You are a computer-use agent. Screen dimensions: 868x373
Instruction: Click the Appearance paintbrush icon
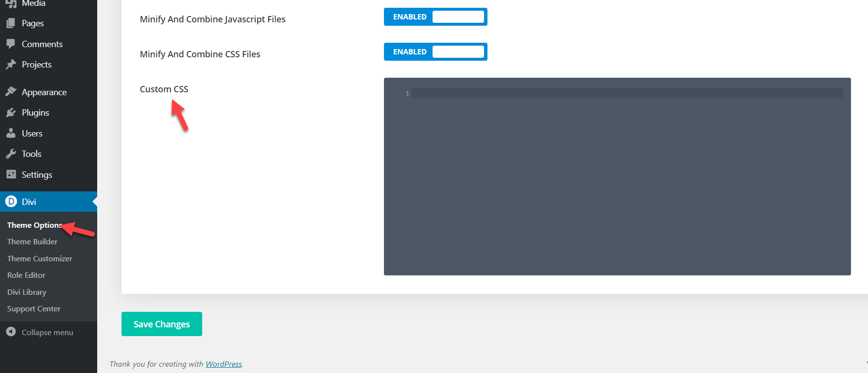tap(11, 92)
